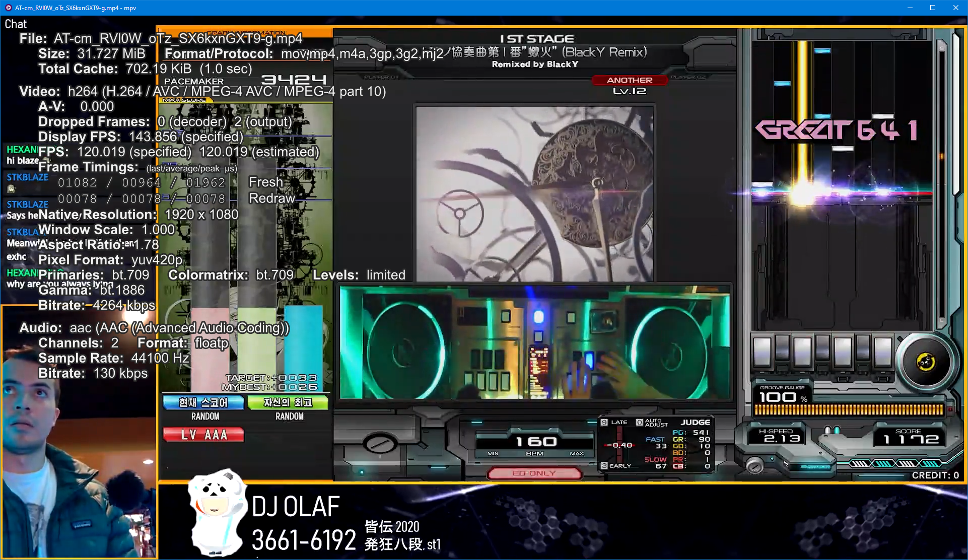
Task: Click the 160 BPM readout
Action: 536,442
